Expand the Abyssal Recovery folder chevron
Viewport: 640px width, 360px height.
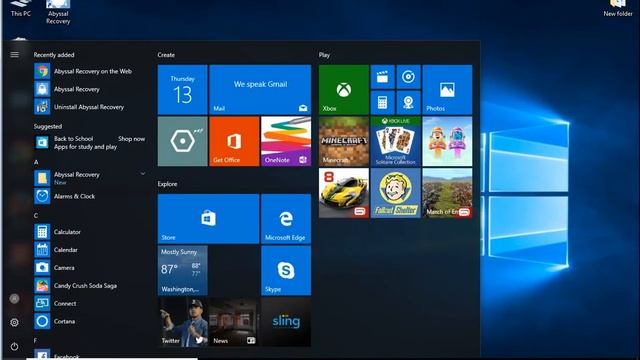pos(143,174)
